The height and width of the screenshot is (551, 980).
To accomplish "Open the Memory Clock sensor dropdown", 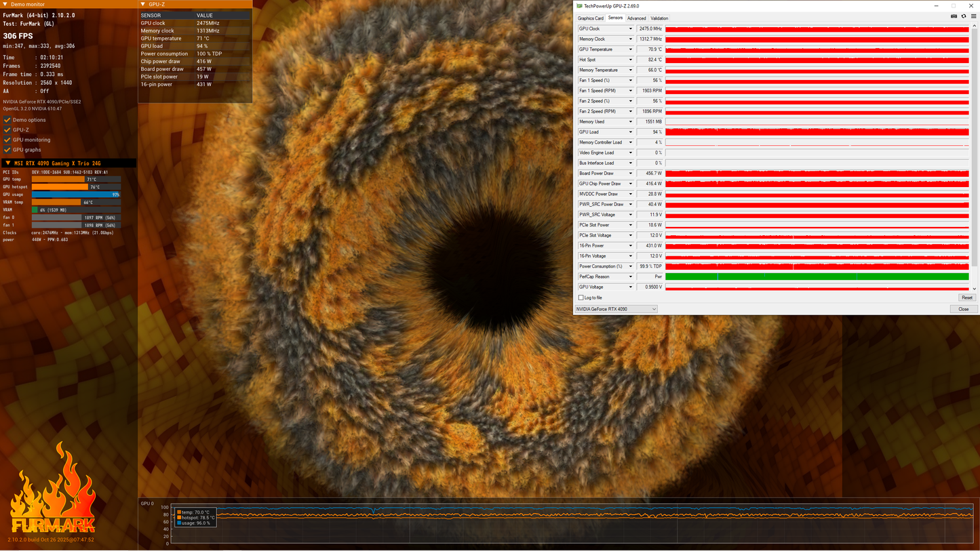I will [631, 39].
